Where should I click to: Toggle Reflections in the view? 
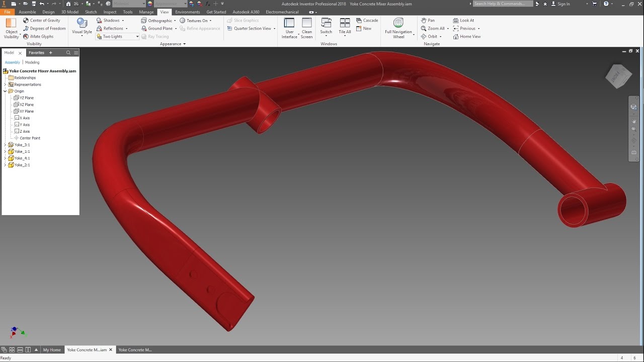[110, 29]
